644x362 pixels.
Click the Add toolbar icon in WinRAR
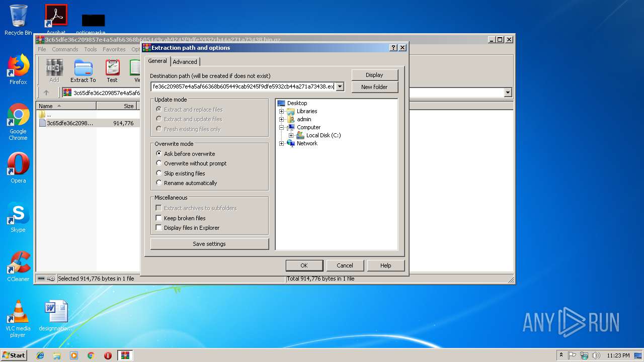pyautogui.click(x=54, y=71)
